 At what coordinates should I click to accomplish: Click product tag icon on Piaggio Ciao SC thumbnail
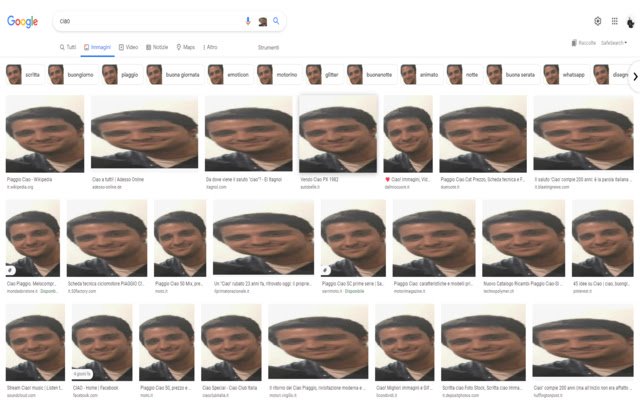[x=325, y=270]
